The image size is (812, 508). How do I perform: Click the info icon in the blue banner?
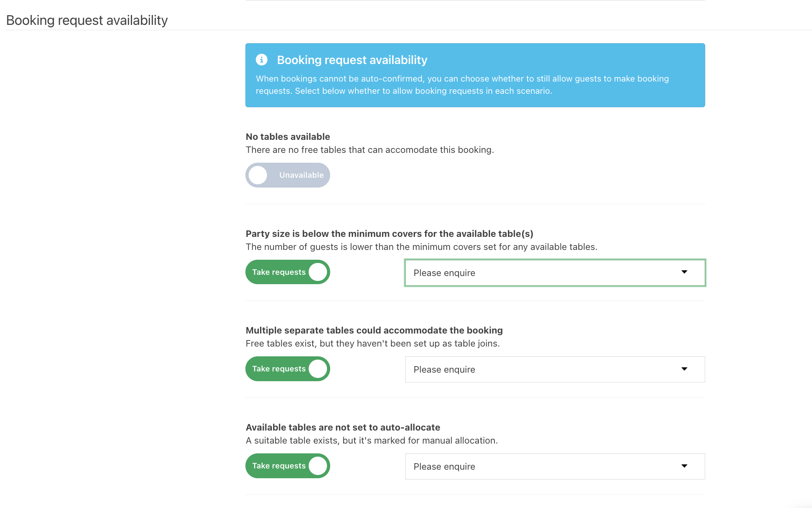pos(261,60)
